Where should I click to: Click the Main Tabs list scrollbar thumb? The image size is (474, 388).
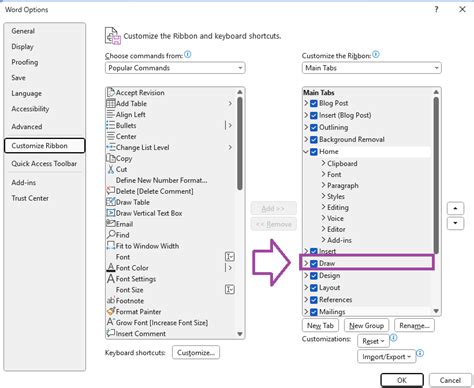coord(436,175)
